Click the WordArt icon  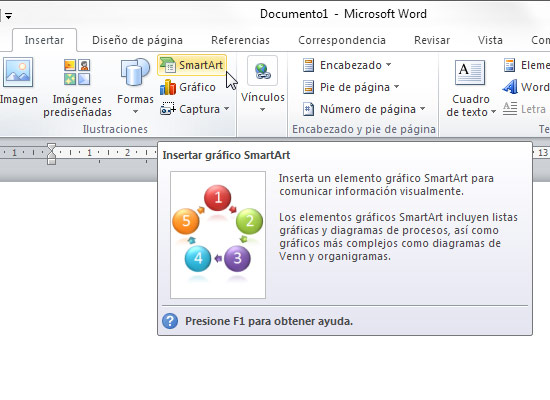tap(510, 87)
